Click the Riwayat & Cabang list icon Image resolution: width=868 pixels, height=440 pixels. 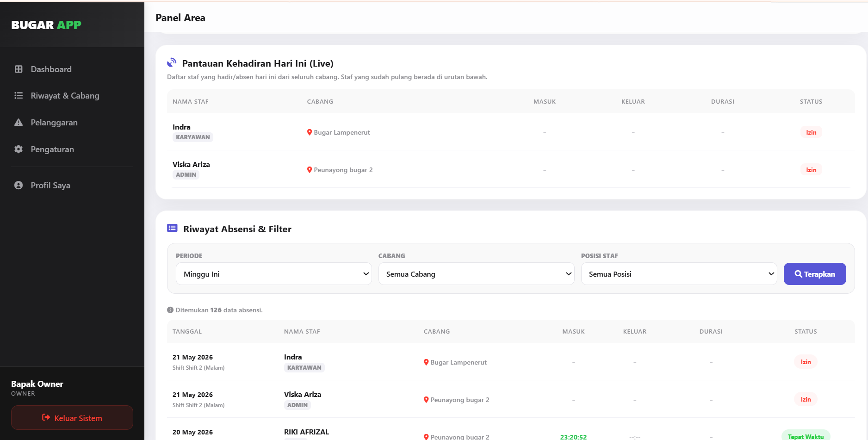point(19,96)
